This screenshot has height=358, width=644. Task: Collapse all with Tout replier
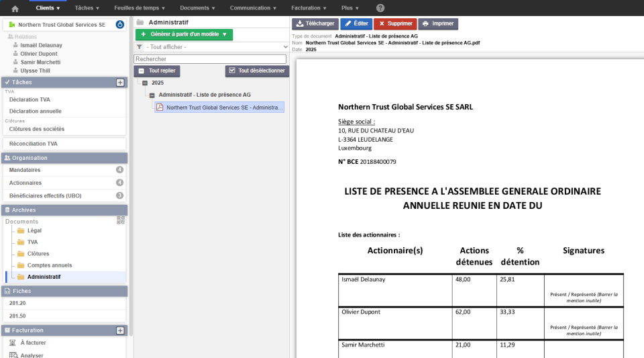[157, 71]
